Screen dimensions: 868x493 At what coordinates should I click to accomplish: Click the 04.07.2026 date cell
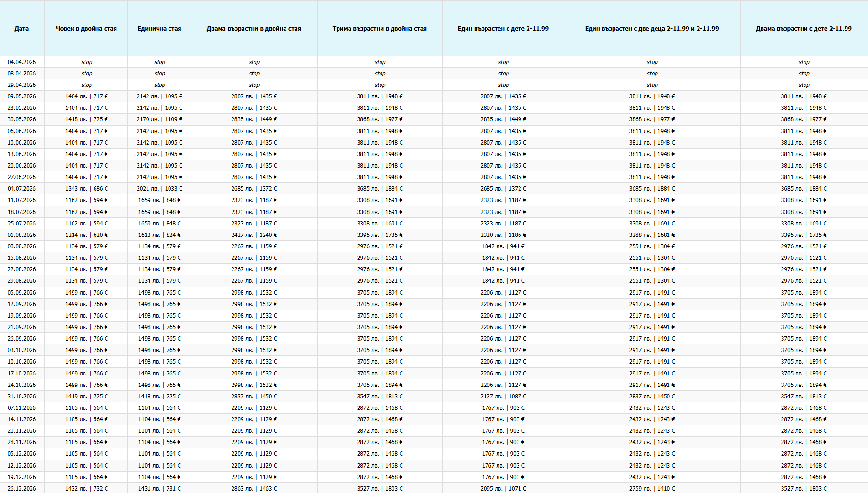(x=21, y=189)
